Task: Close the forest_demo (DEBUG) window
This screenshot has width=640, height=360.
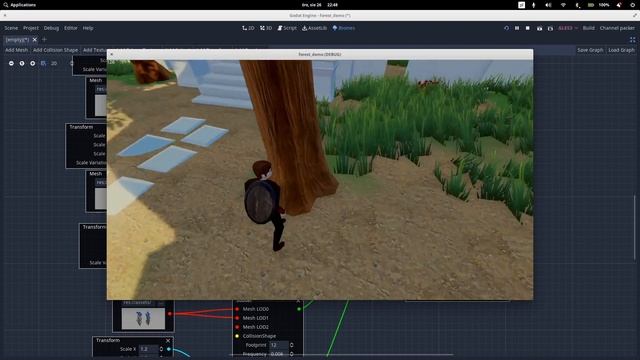Action: 111,54
